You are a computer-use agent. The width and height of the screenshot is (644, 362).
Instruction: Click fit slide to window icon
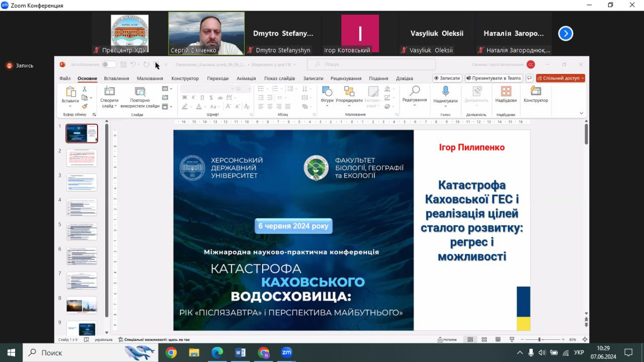pyautogui.click(x=585, y=339)
